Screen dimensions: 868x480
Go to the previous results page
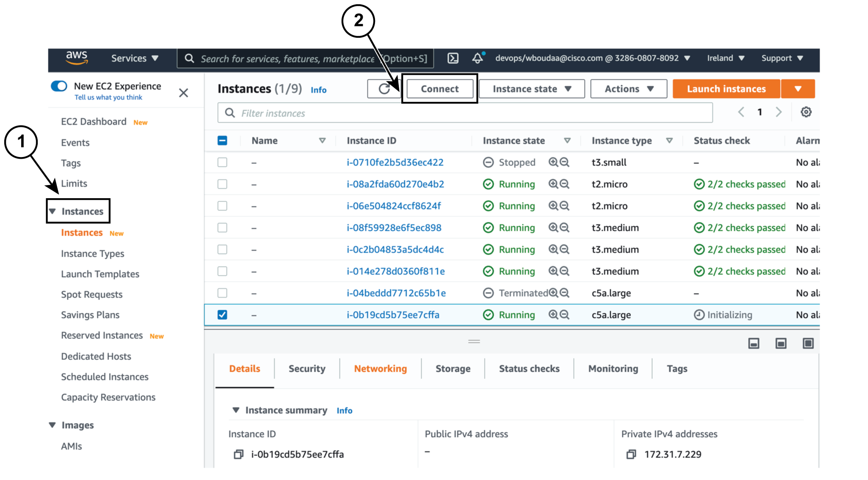(x=741, y=112)
